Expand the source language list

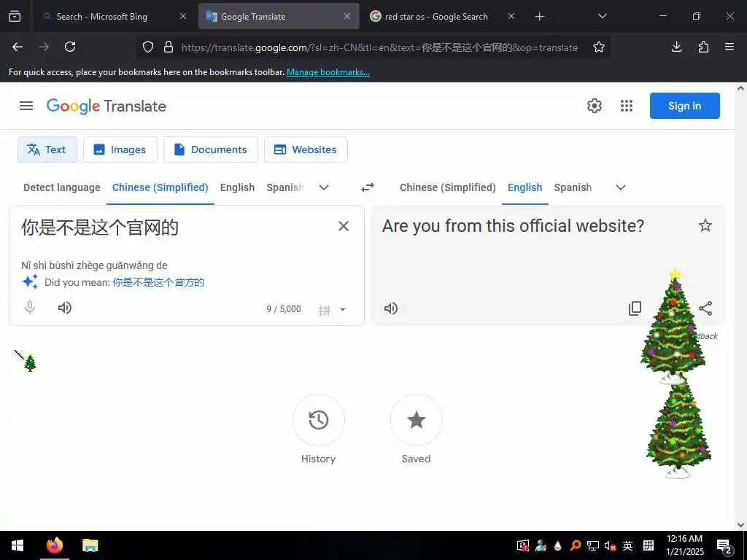(x=324, y=187)
